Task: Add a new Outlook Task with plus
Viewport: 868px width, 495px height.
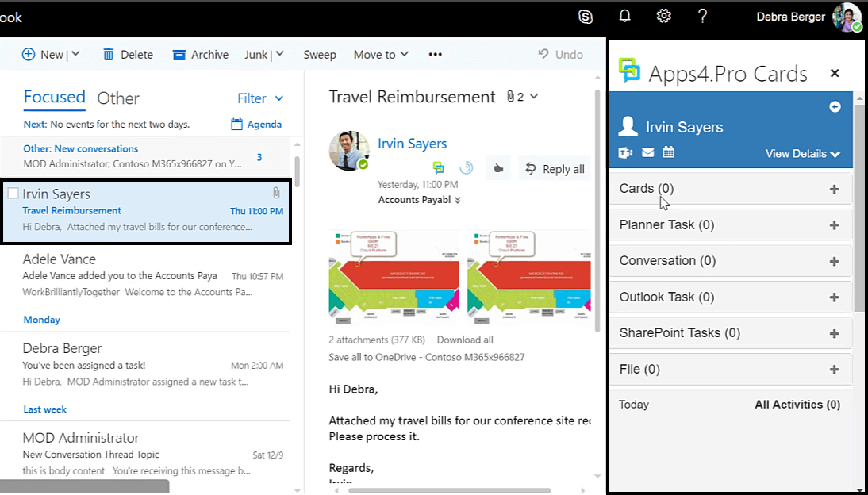Action: [x=834, y=297]
